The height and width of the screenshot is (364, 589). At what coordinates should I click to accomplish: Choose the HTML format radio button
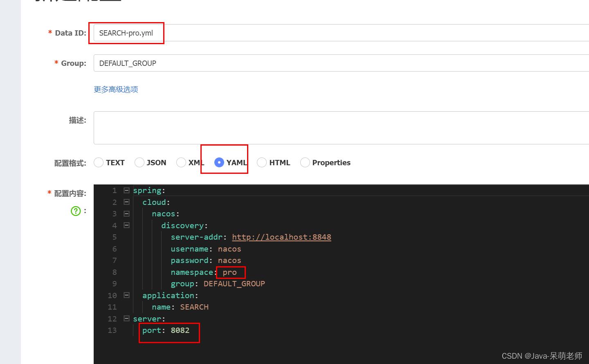coord(262,162)
